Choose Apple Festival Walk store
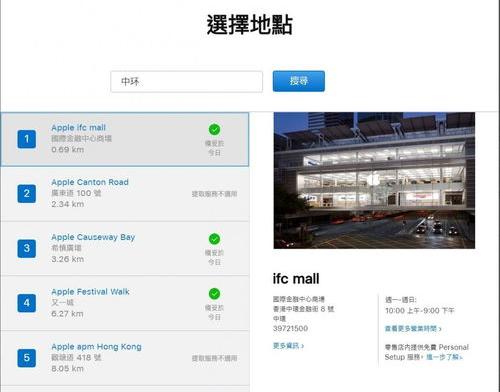The height and width of the screenshot is (392, 500). click(x=125, y=303)
